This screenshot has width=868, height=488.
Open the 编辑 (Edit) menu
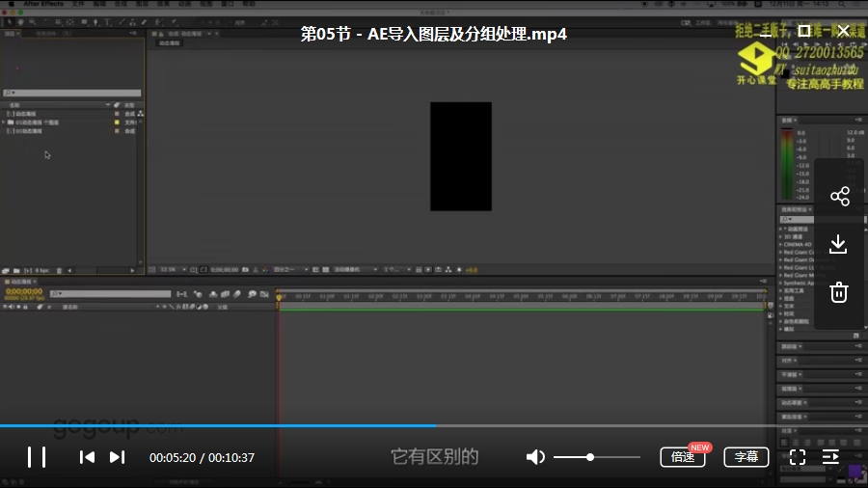[x=99, y=4]
